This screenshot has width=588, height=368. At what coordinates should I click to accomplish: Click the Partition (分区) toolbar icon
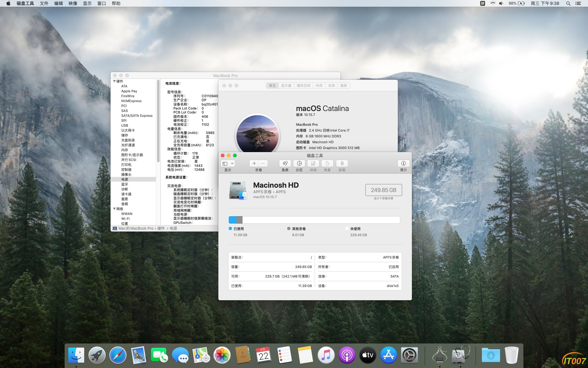pyautogui.click(x=299, y=163)
